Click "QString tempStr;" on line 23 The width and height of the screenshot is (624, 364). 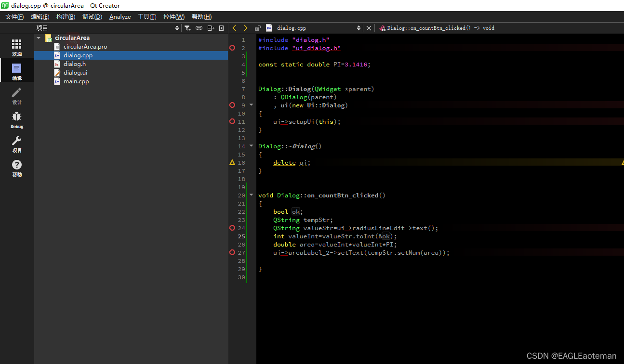(303, 220)
